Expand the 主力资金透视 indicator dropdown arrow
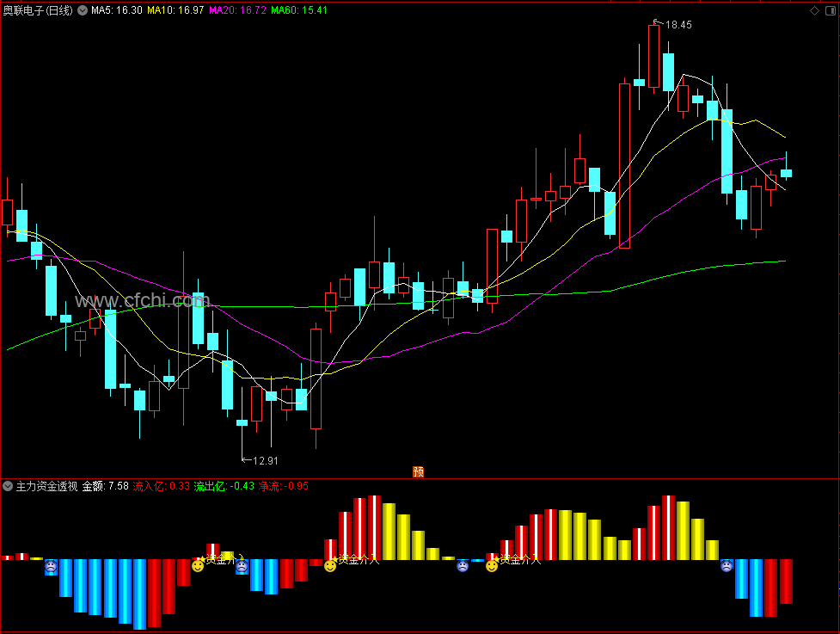 (x=8, y=486)
